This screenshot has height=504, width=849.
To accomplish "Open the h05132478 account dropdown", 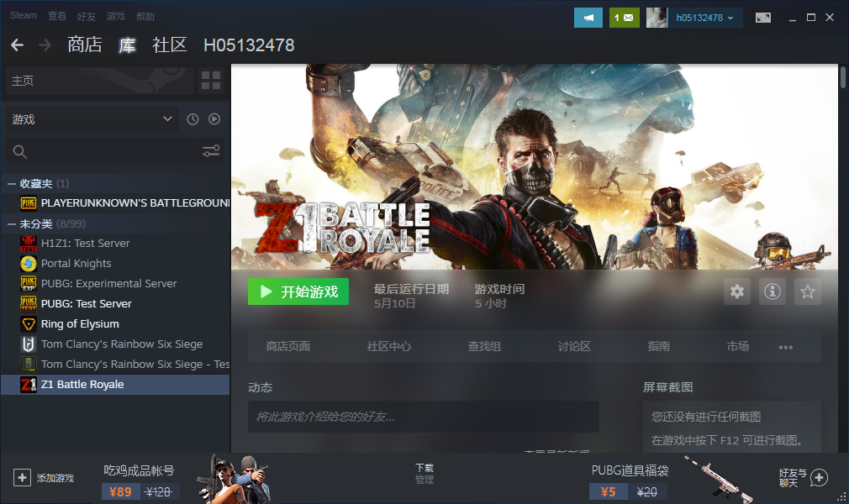I will point(704,18).
